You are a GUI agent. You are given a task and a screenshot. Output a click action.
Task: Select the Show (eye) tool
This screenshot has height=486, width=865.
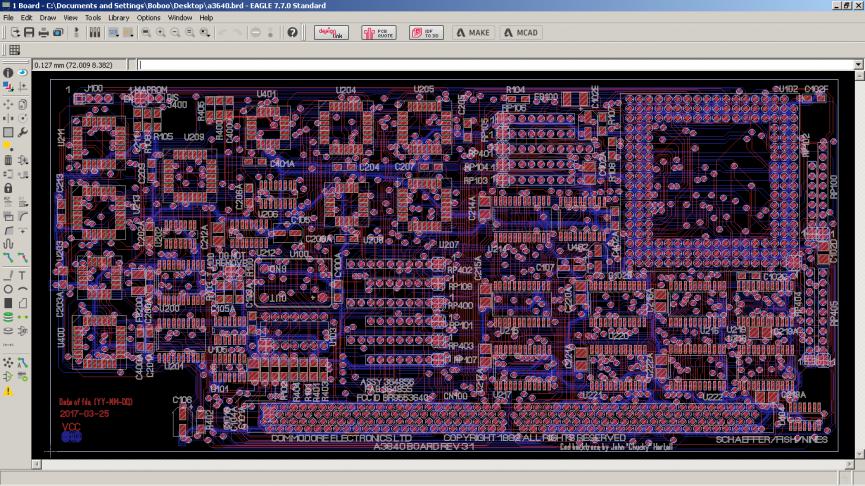[22, 72]
